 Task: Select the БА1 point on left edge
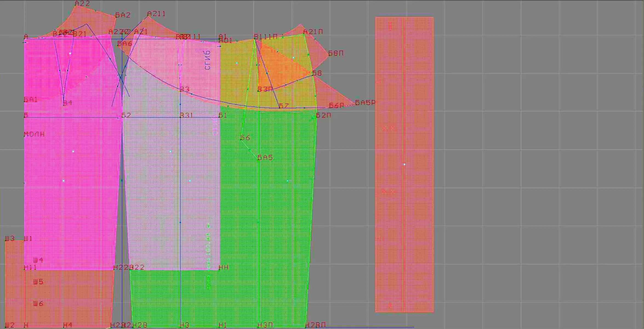31,99
